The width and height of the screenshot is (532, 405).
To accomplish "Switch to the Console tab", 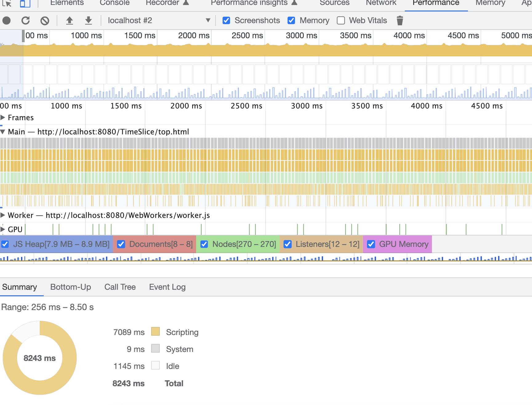I will 115,3.
